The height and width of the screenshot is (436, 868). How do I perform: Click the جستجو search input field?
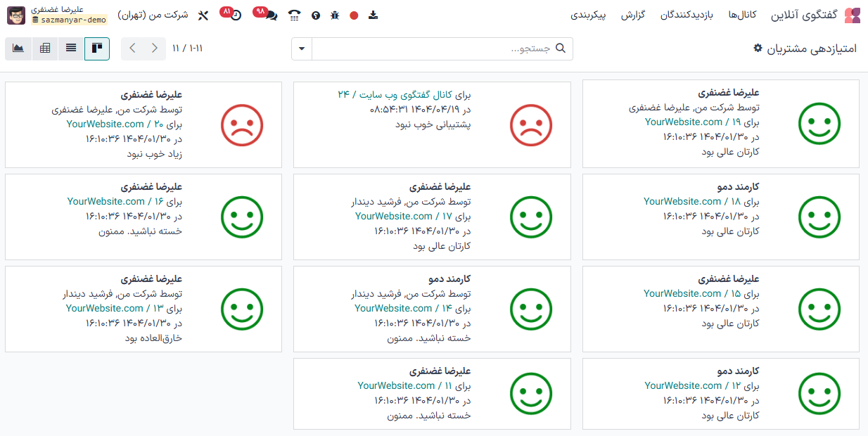[x=436, y=49]
